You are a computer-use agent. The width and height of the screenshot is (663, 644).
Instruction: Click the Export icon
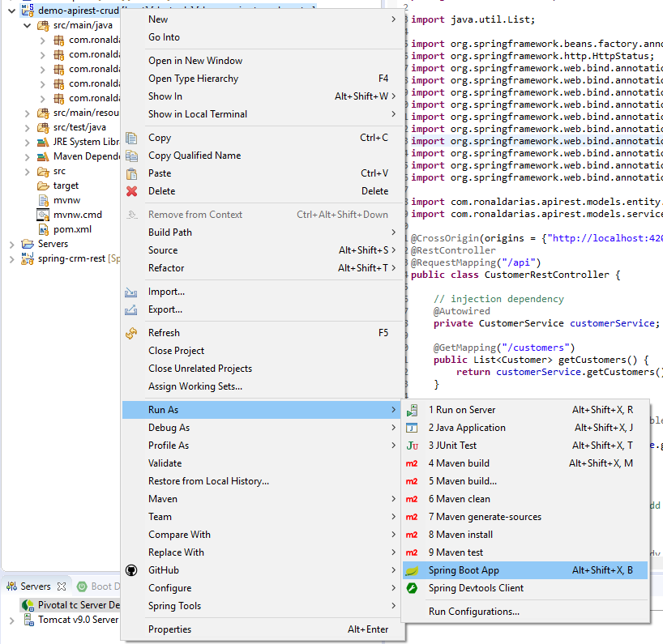[130, 309]
